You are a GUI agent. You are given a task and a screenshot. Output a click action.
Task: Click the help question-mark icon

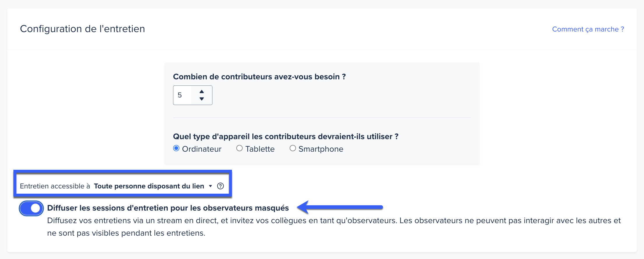tap(221, 186)
